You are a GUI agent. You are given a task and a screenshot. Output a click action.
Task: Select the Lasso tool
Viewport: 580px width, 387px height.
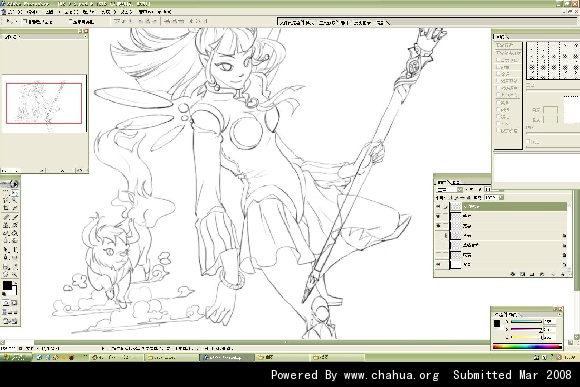(x=6, y=200)
